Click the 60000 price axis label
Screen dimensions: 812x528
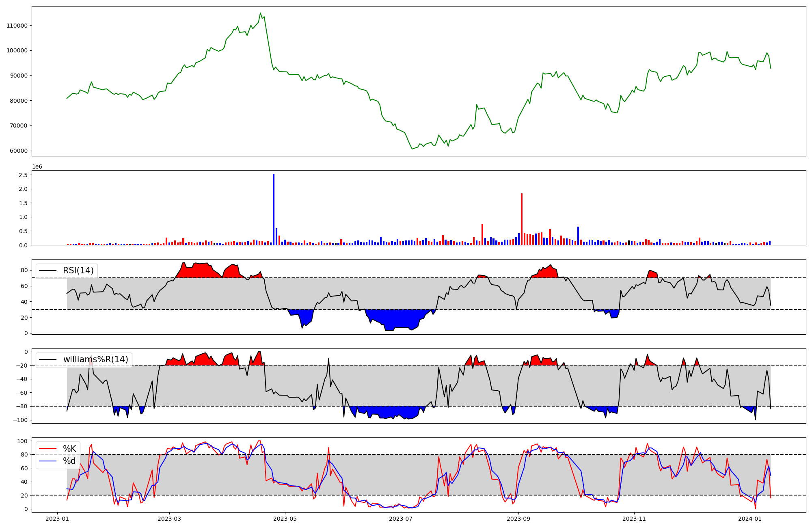coord(18,151)
